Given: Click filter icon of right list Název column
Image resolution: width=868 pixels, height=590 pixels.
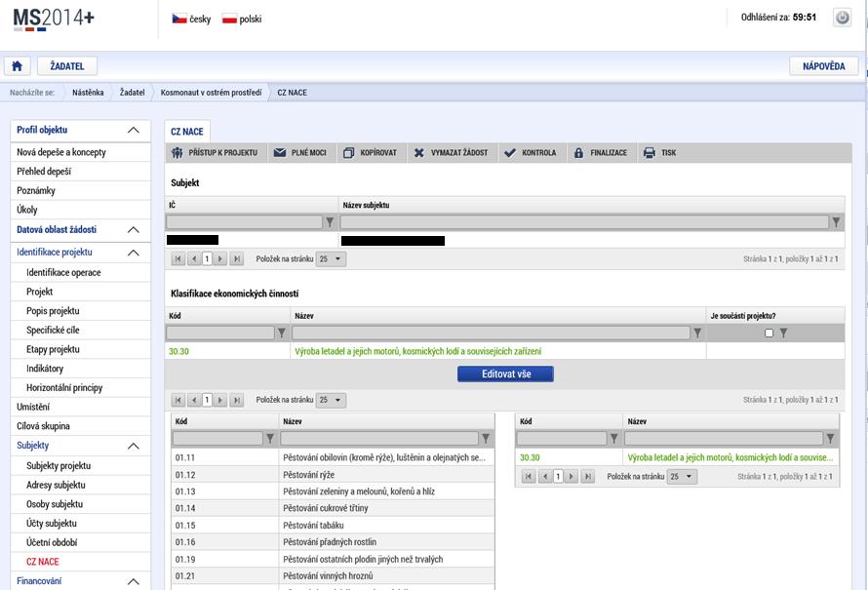Looking at the screenshot, I should (x=830, y=438).
